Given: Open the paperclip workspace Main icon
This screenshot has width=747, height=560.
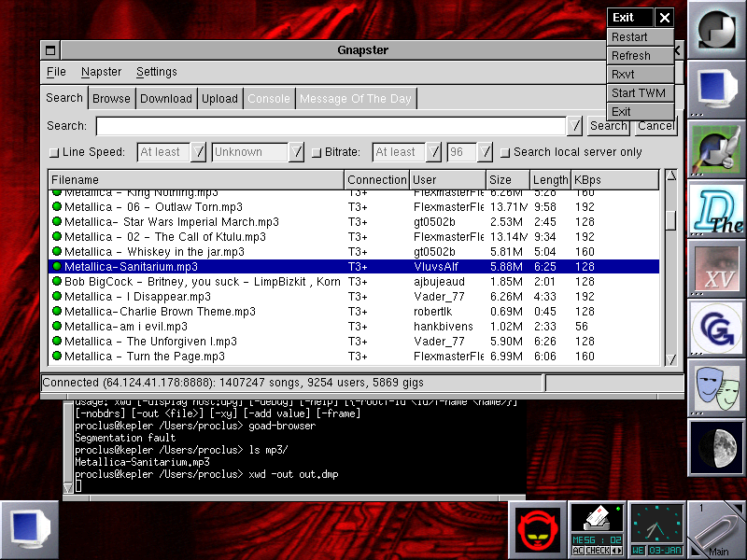Looking at the screenshot, I should (x=716, y=529).
